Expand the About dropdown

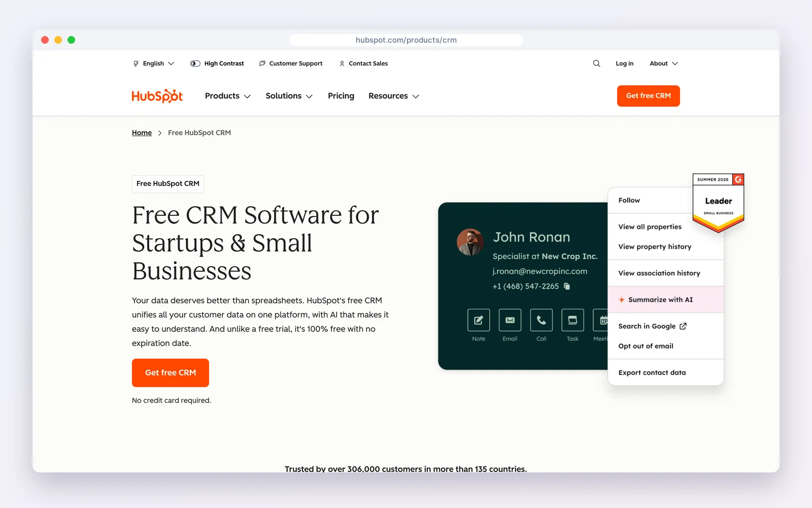pos(664,63)
